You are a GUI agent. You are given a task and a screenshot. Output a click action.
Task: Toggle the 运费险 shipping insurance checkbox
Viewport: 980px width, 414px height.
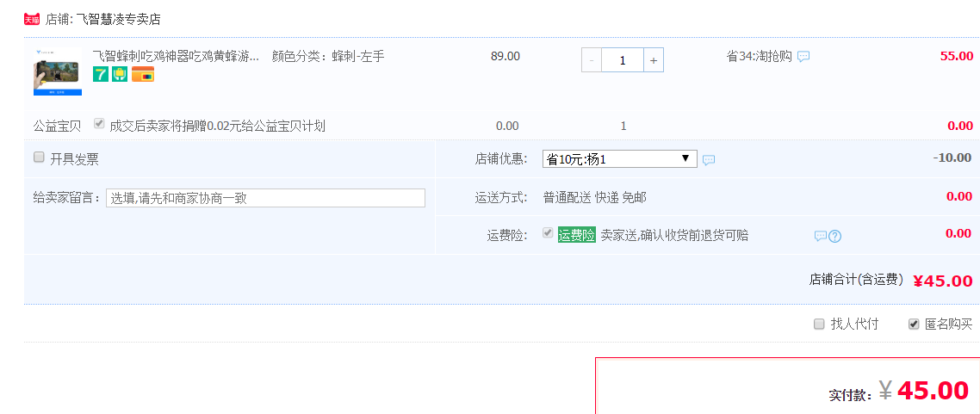[x=548, y=233]
